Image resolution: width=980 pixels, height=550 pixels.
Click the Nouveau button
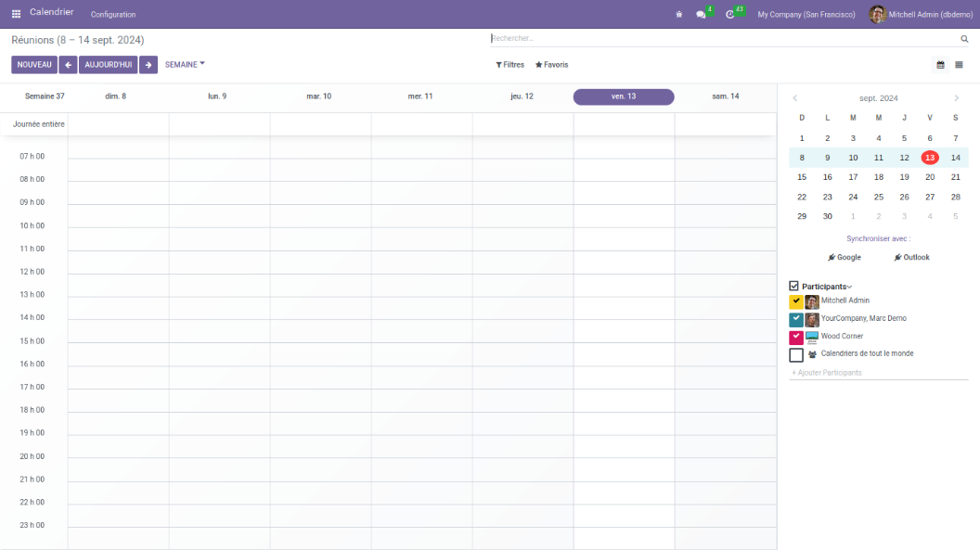(34, 65)
